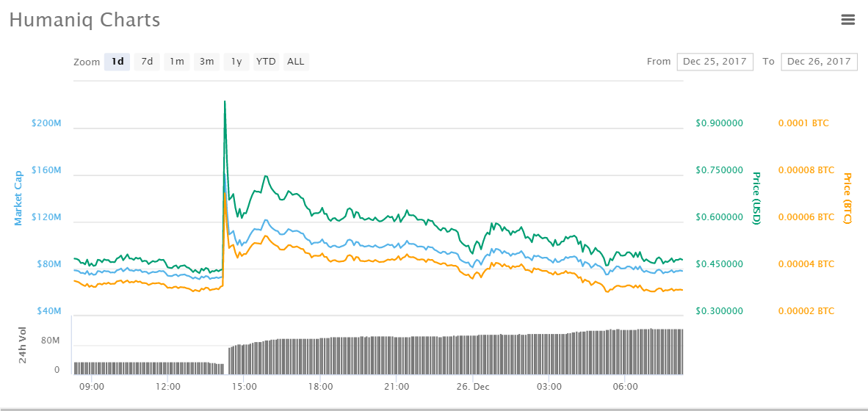868x411 pixels.
Task: Select the 1m zoom range
Action: pos(177,62)
